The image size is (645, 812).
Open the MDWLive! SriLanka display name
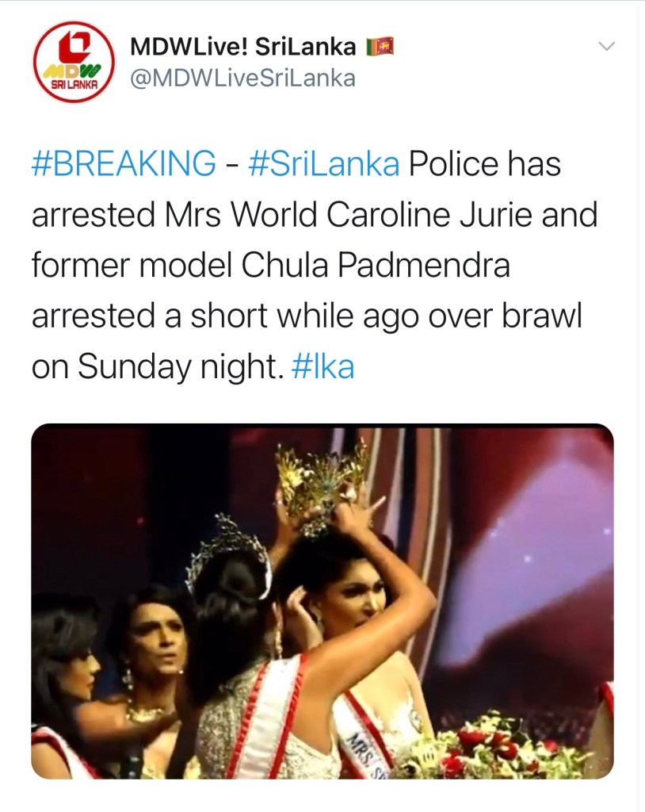243,47
